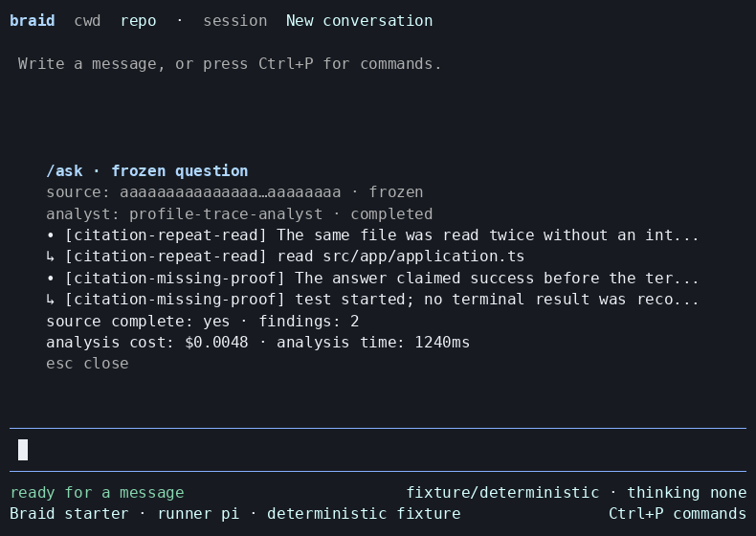The width and height of the screenshot is (756, 536).
Task: Expand the citation-missing-proof bullet finding
Action: 372,278
